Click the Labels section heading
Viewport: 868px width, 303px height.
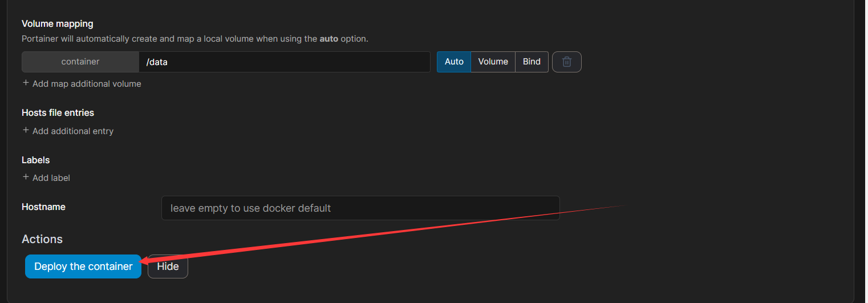tap(35, 160)
